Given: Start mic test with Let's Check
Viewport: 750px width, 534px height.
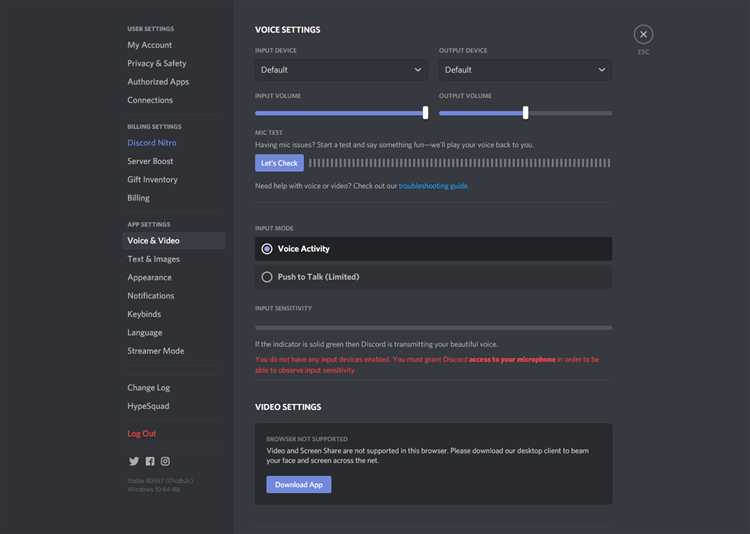Looking at the screenshot, I should pyautogui.click(x=279, y=163).
